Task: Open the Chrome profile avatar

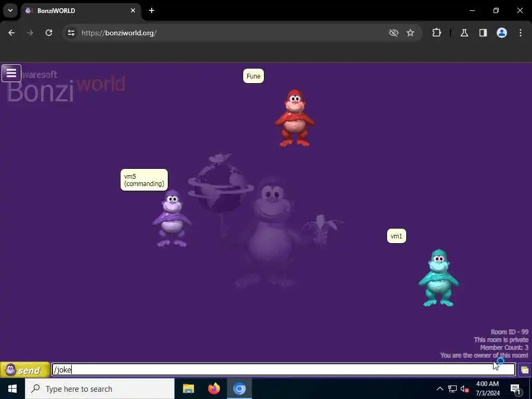Action: click(502, 33)
